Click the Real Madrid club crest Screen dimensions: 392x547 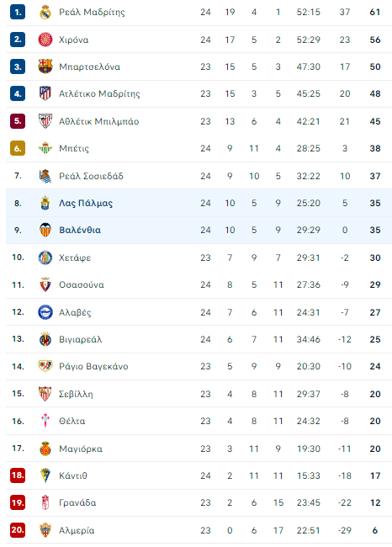tap(45, 13)
